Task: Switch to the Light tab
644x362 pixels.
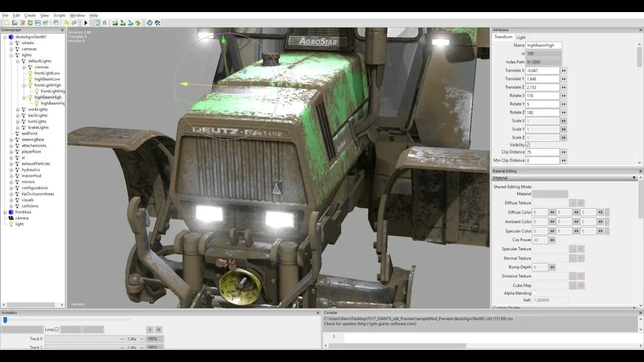Action: (521, 37)
